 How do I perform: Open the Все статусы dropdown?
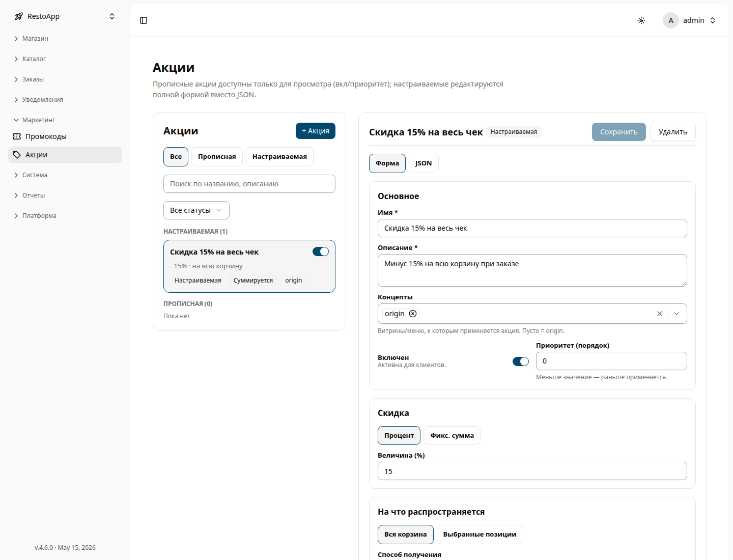(x=196, y=210)
